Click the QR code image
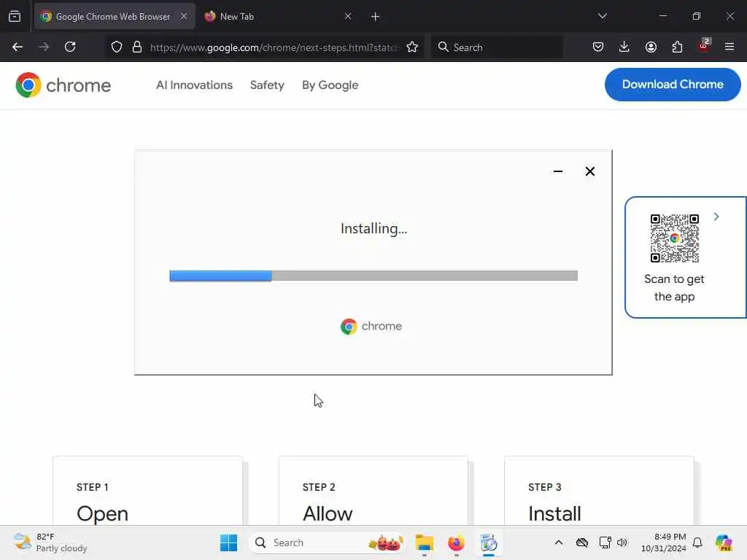This screenshot has width=747, height=560. point(675,238)
